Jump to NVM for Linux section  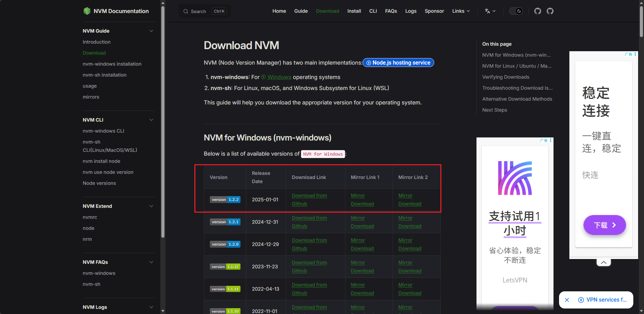coord(517,66)
